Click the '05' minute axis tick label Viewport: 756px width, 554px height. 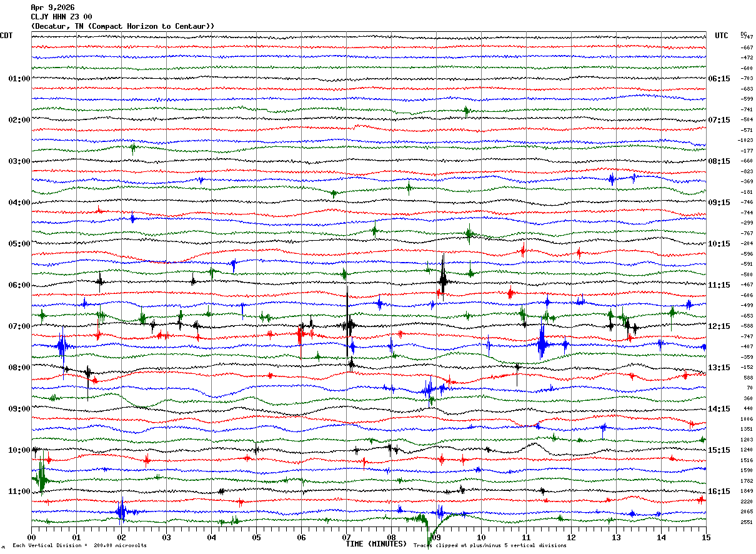pyautogui.click(x=256, y=537)
